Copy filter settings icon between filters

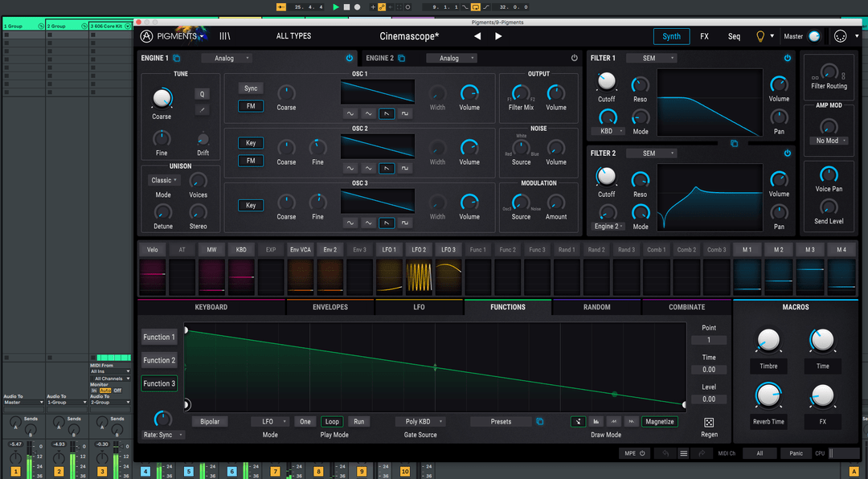click(x=734, y=143)
